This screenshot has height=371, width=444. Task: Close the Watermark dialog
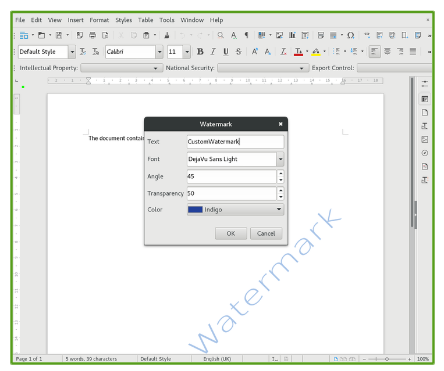point(281,124)
